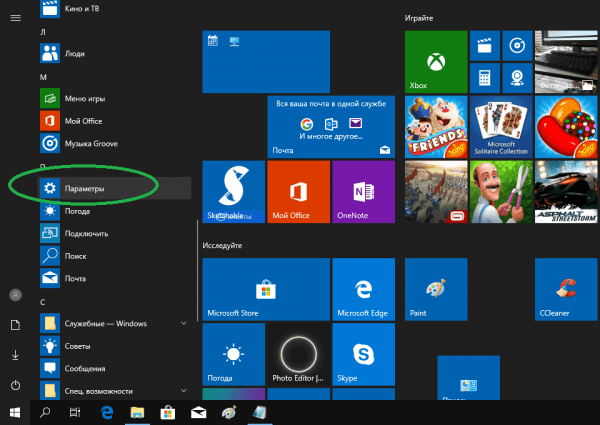This screenshot has height=425, width=600.
Task: Open the OneNote tile
Action: (x=364, y=192)
